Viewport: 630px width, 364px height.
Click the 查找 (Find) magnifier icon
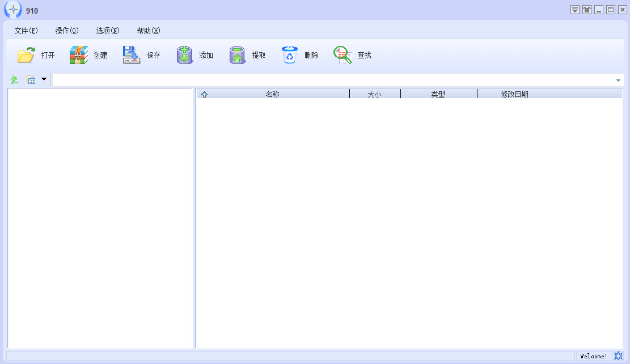pyautogui.click(x=343, y=55)
